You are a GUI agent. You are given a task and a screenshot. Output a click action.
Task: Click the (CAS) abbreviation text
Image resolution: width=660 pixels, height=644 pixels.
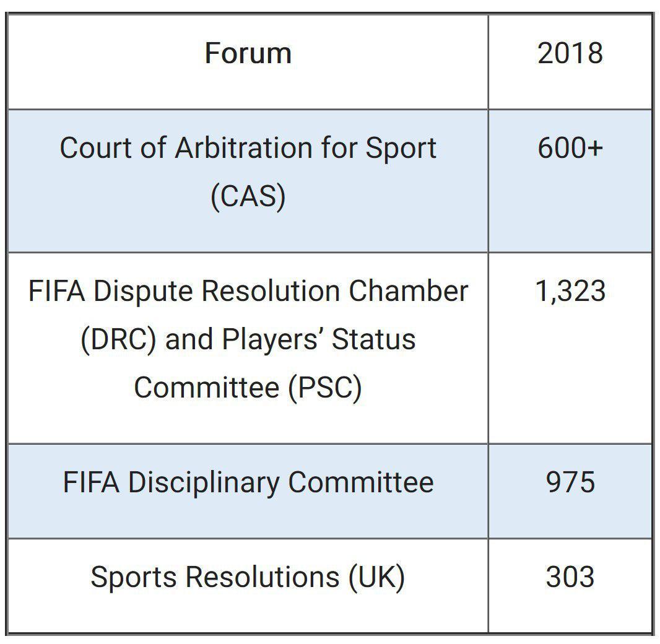point(248,196)
